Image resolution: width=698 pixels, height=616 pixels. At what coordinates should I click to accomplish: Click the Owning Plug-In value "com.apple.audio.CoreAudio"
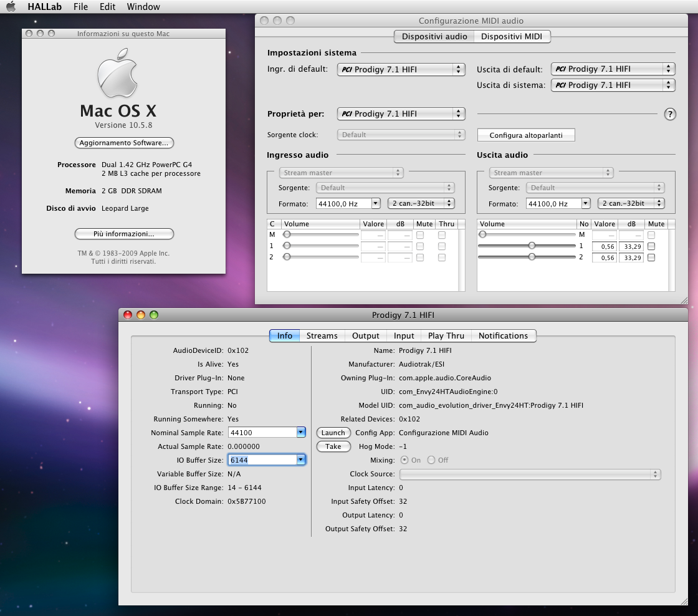pyautogui.click(x=445, y=378)
